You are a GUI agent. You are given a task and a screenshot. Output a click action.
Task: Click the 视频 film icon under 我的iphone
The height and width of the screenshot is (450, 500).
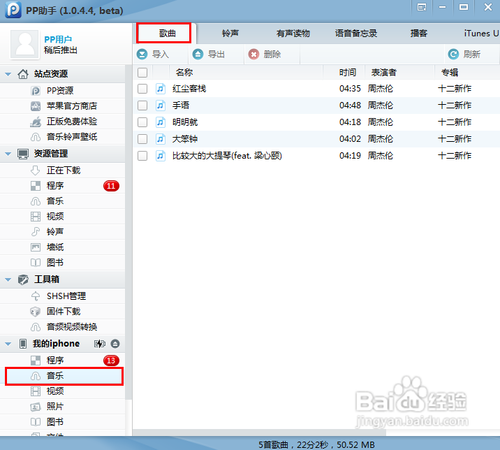pos(36,391)
